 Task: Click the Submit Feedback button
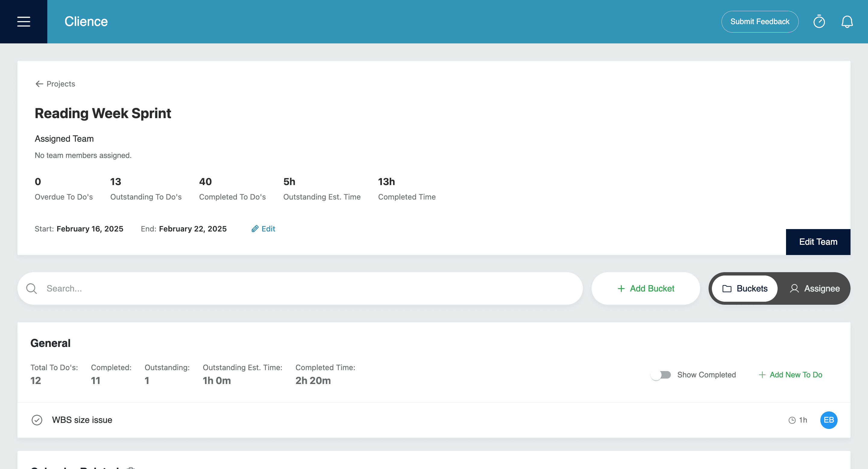point(760,22)
